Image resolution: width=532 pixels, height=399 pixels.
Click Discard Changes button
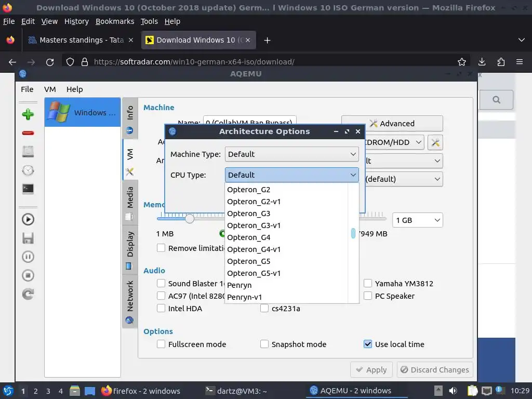435,369
